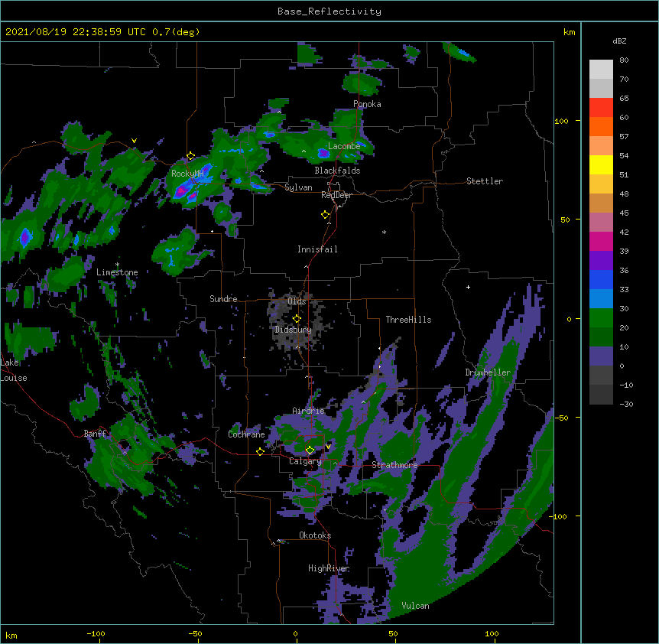
Task: Select the yellow diamond marker between Olds and Didsbury
Action: coord(297,318)
